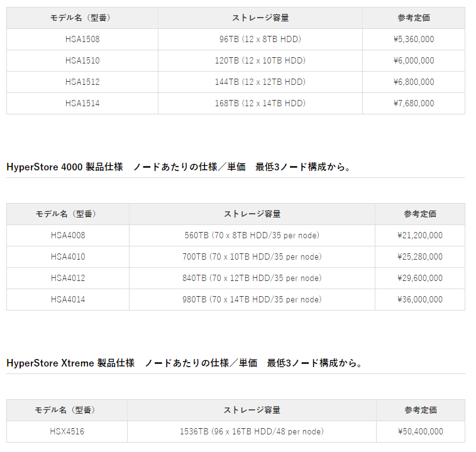Select the 840TB storage capacity cell
476x452 pixels.
[x=252, y=278]
